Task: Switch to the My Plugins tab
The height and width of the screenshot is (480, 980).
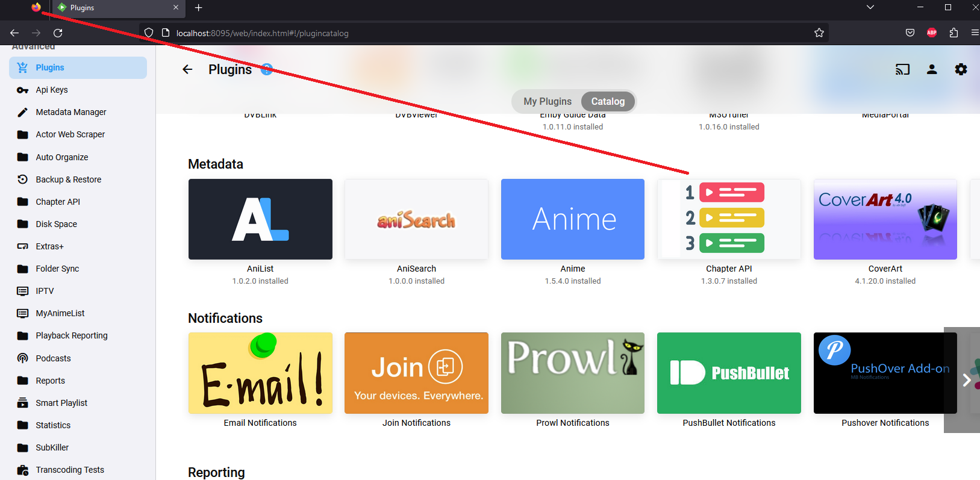Action: click(548, 101)
